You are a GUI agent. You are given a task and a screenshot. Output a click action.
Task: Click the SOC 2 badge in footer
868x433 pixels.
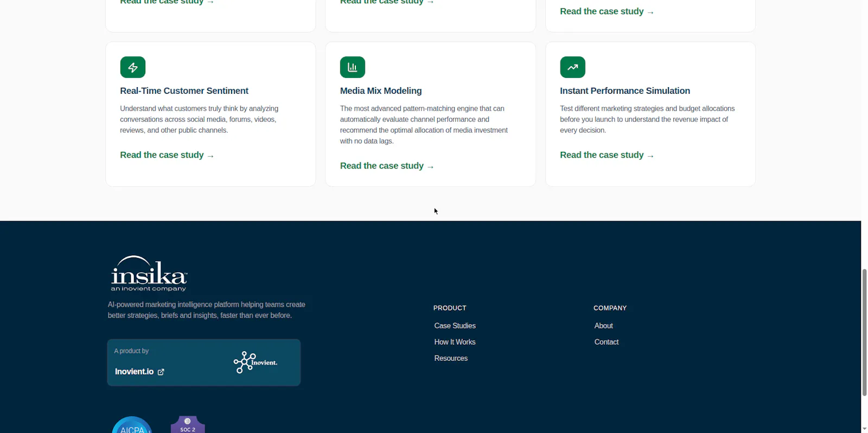188,425
